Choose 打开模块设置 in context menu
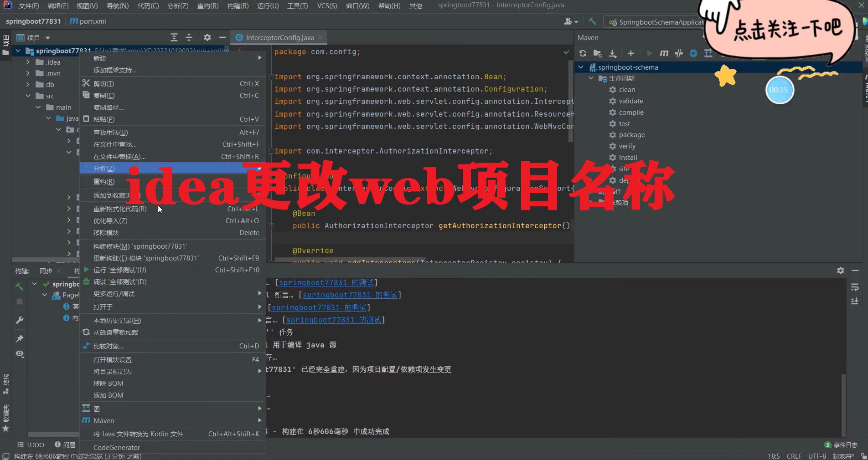The image size is (868, 460). point(173,359)
